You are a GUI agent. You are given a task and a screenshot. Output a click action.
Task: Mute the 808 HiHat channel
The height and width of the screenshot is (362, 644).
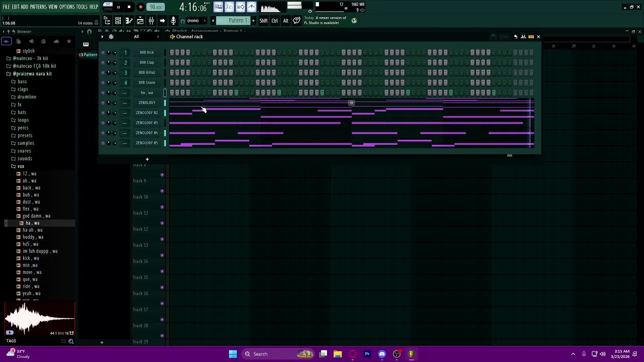(103, 72)
